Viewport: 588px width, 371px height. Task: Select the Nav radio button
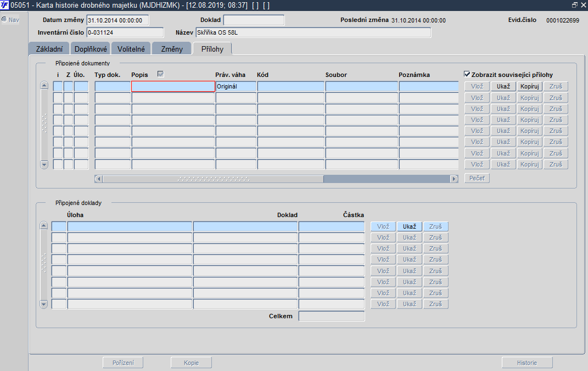click(x=4, y=20)
